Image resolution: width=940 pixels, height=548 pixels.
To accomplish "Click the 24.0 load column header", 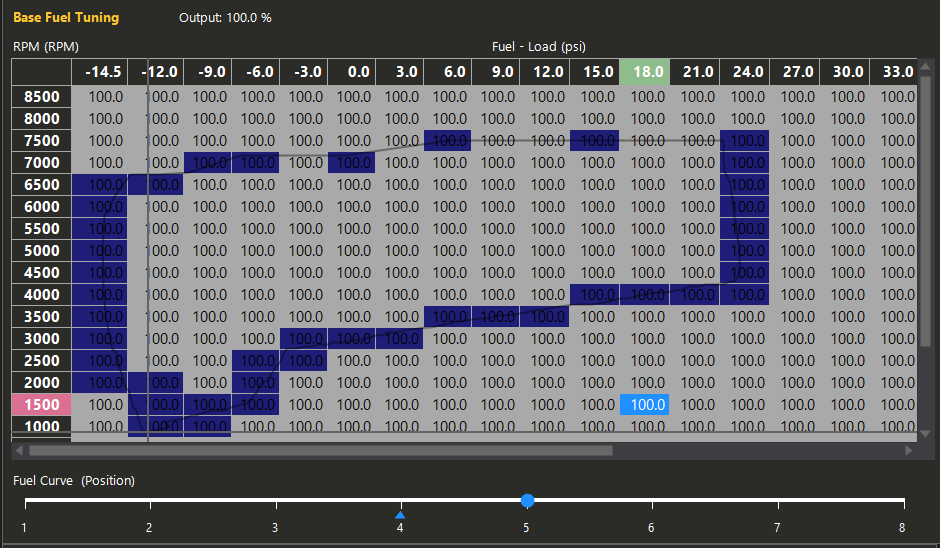I will 745,72.
